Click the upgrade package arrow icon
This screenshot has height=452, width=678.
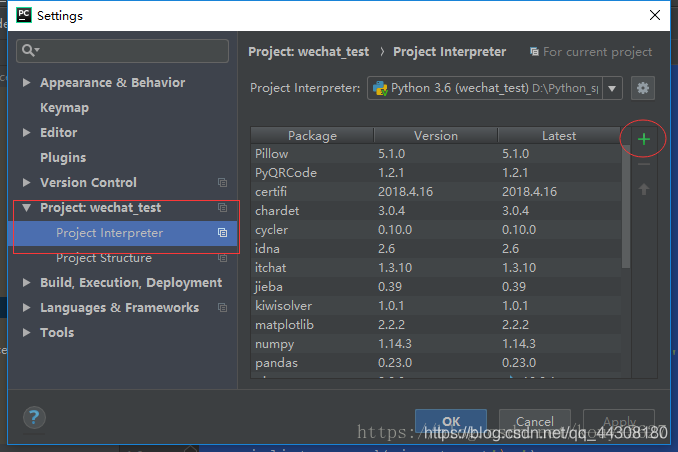pos(644,189)
